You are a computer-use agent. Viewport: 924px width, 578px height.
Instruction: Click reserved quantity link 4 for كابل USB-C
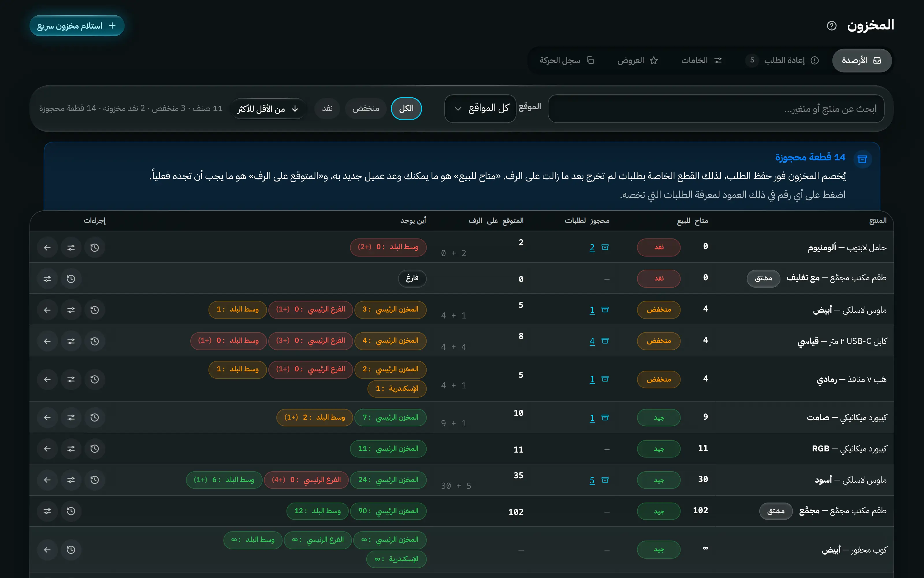point(592,341)
